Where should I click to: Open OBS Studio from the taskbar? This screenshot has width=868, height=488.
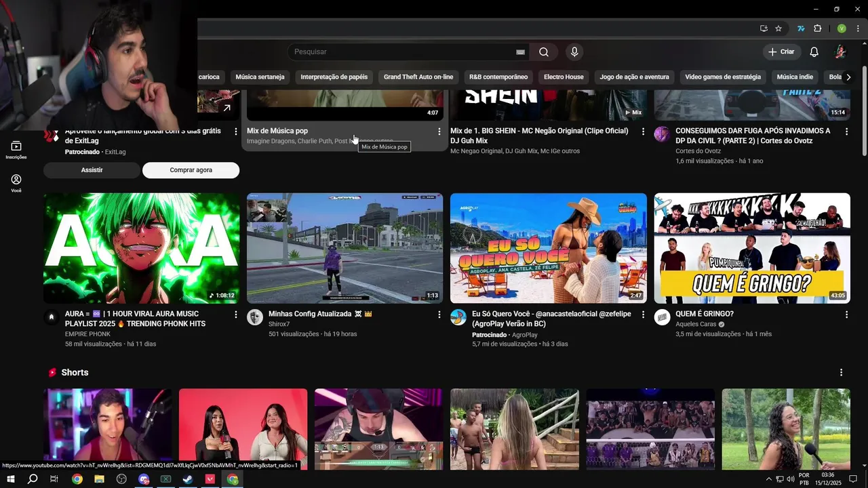(121, 479)
